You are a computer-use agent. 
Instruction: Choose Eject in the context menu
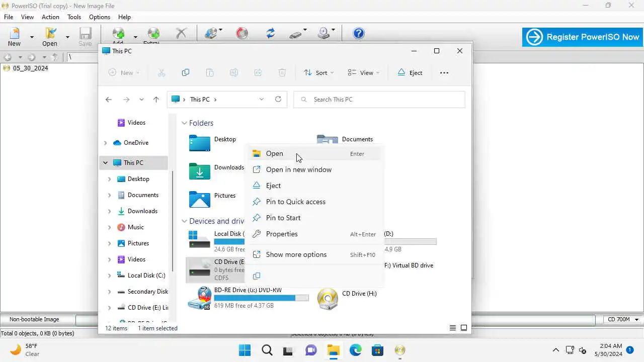click(314, 186)
